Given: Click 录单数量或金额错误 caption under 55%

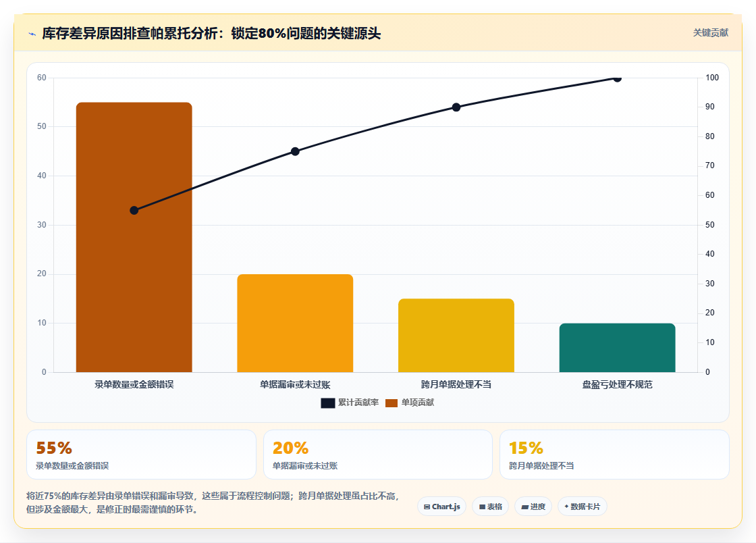Looking at the screenshot, I should click(72, 466).
